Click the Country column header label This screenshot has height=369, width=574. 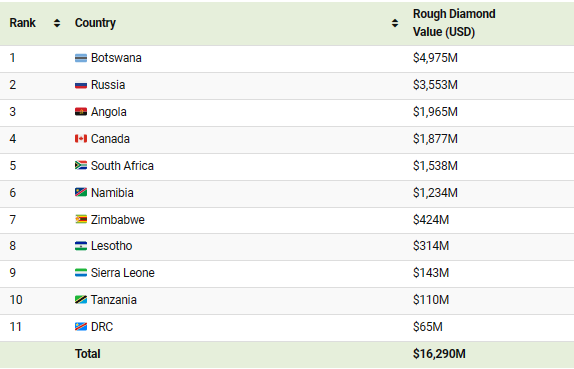pyautogui.click(x=95, y=23)
